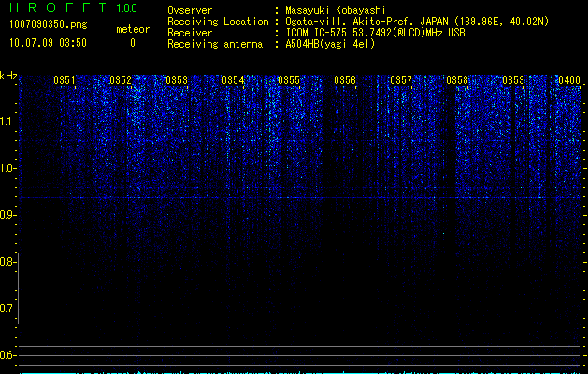Image resolution: width=588 pixels, height=374 pixels.
Task: Click the Receiving antenna label
Action: pyautogui.click(x=215, y=44)
